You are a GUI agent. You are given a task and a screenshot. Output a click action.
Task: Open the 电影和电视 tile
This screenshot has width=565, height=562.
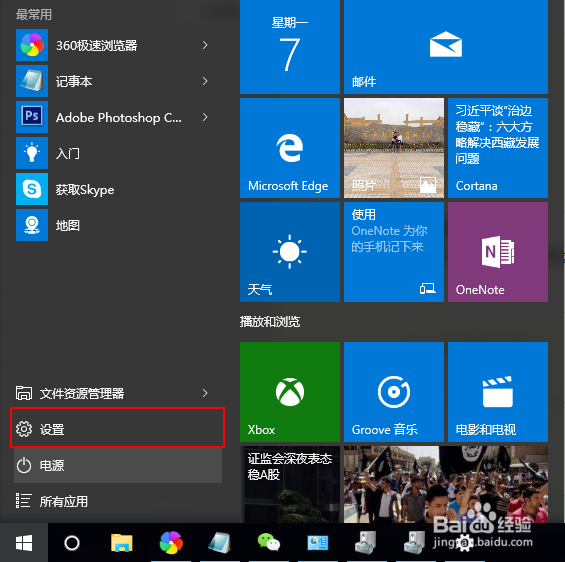(498, 392)
